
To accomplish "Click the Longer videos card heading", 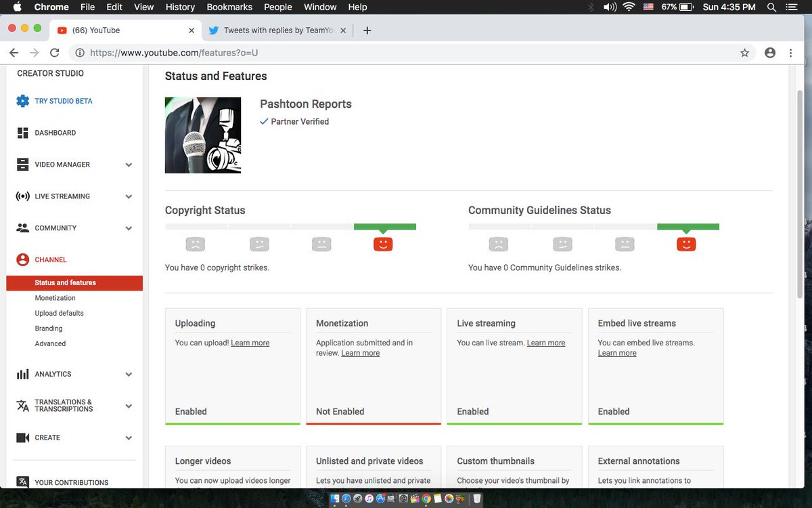I will coord(203,461).
